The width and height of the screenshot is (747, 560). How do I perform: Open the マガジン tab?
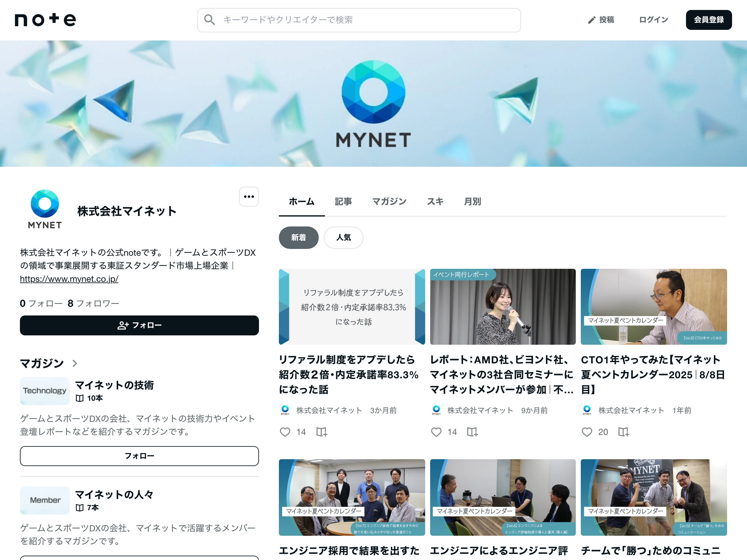pos(389,202)
